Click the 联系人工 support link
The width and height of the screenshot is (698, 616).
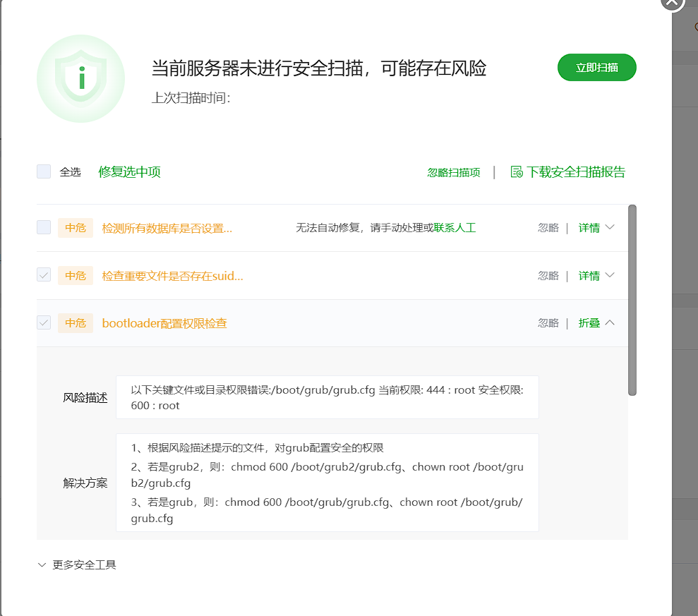pos(455,228)
